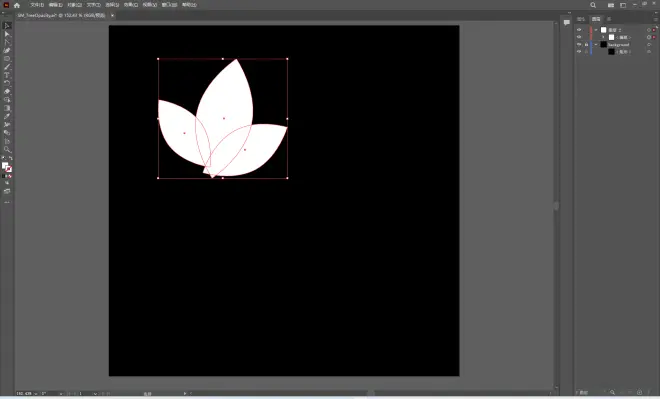The image size is (660, 399).
Task: Click the create new layer icon at Layers bottom
Action: (x=639, y=392)
